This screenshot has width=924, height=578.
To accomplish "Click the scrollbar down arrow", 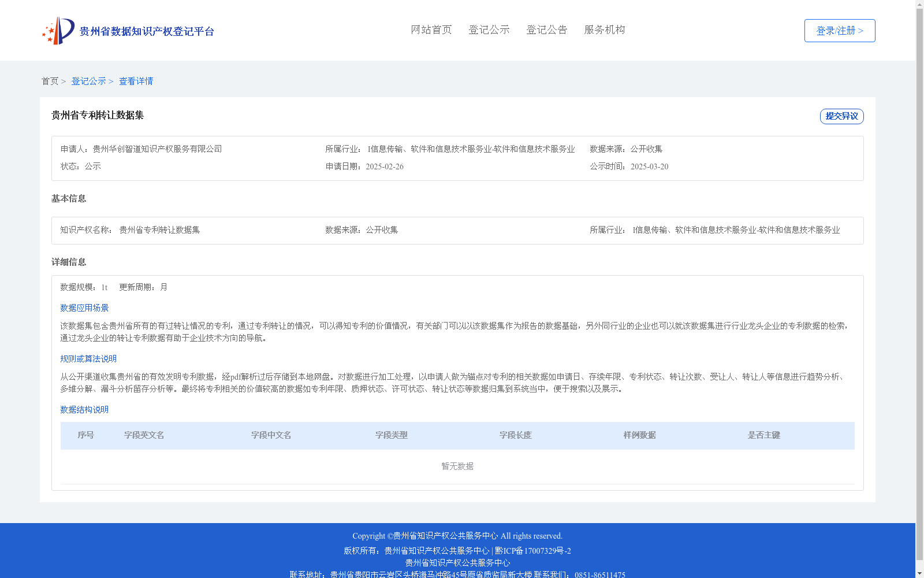I will [920, 573].
